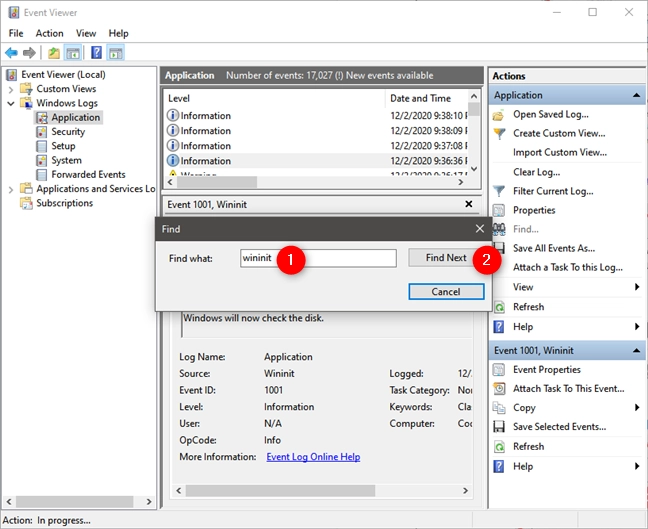The width and height of the screenshot is (648, 529).
Task: Click the info icon of 9:38:10 event
Action: (173, 115)
